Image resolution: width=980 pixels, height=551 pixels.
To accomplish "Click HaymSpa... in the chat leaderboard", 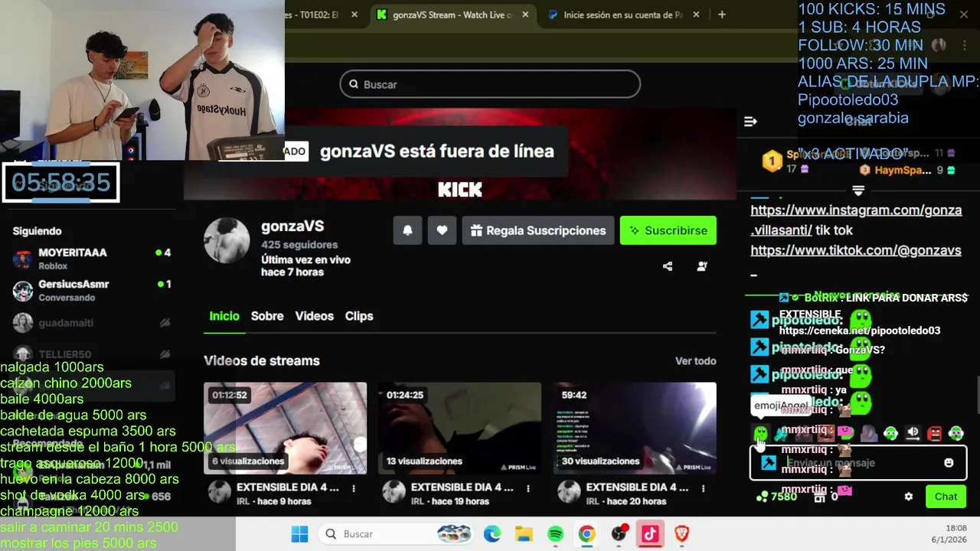I will [902, 171].
